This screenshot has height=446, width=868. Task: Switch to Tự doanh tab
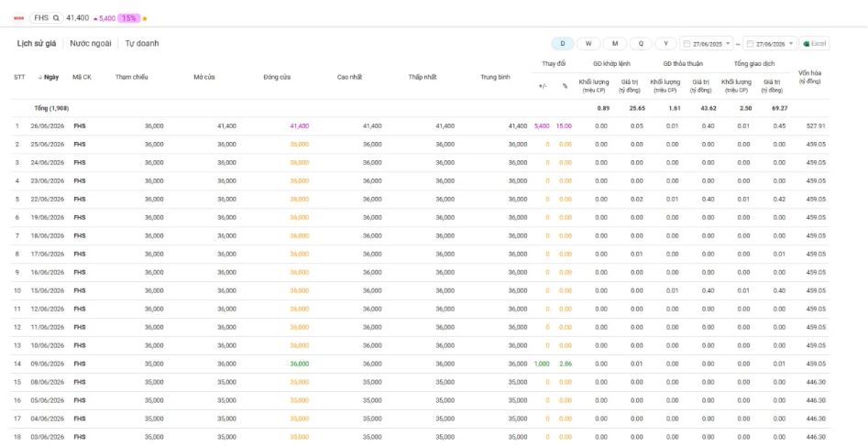[142, 43]
